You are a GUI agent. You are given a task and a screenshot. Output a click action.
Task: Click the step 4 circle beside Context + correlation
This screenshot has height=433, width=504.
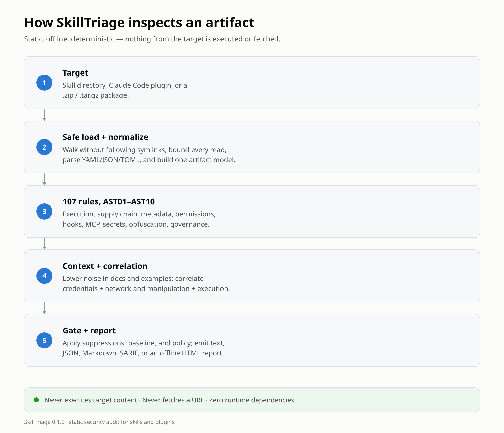coord(44,276)
